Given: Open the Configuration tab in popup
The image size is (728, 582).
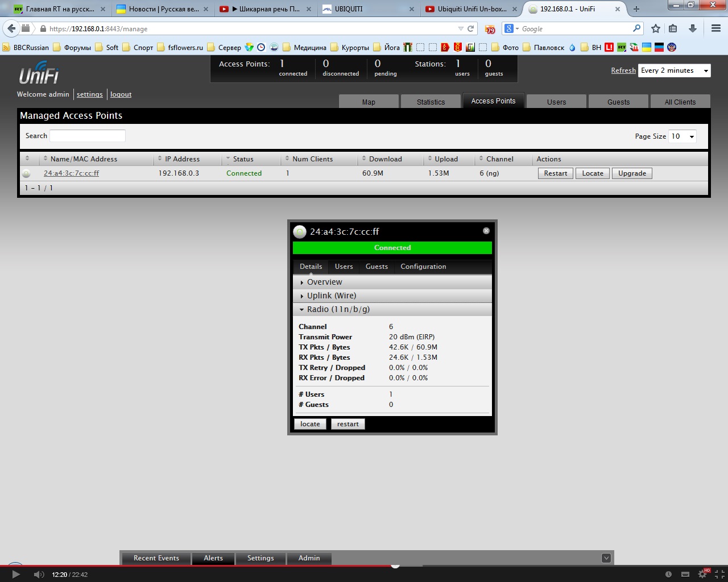Looking at the screenshot, I should click(423, 267).
